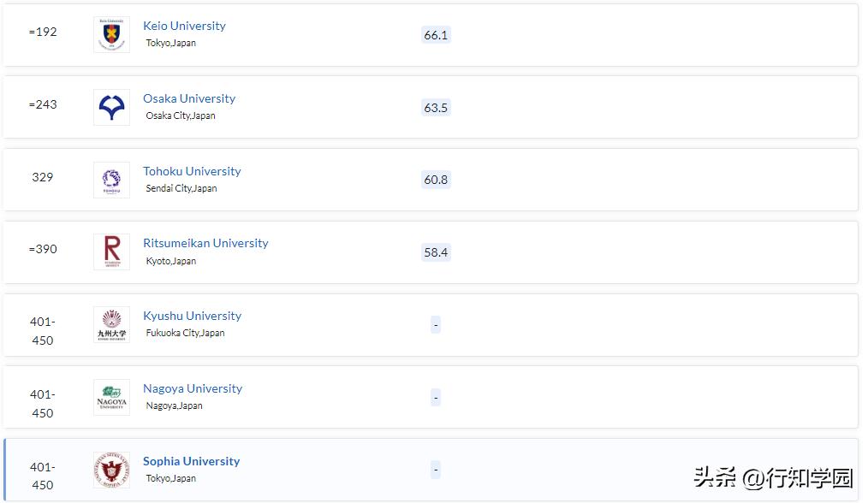Click Osaka University's 63.5 score badge
The width and height of the screenshot is (868, 503).
pyautogui.click(x=436, y=108)
